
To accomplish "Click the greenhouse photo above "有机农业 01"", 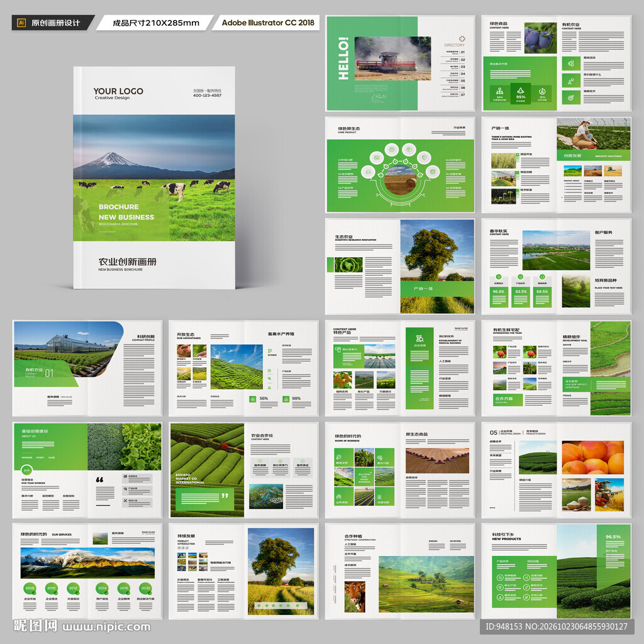I will coord(68,349).
